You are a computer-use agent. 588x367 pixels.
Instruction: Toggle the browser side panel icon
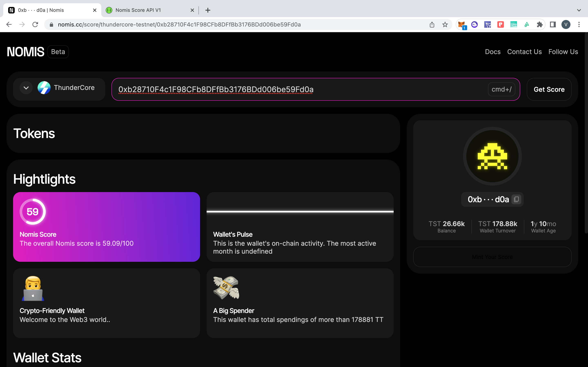click(553, 24)
